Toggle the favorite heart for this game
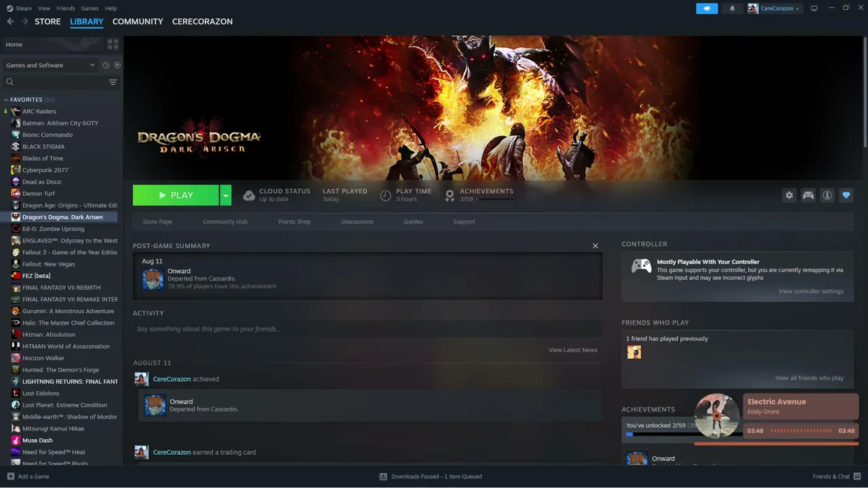The height and width of the screenshot is (488, 868). click(846, 195)
